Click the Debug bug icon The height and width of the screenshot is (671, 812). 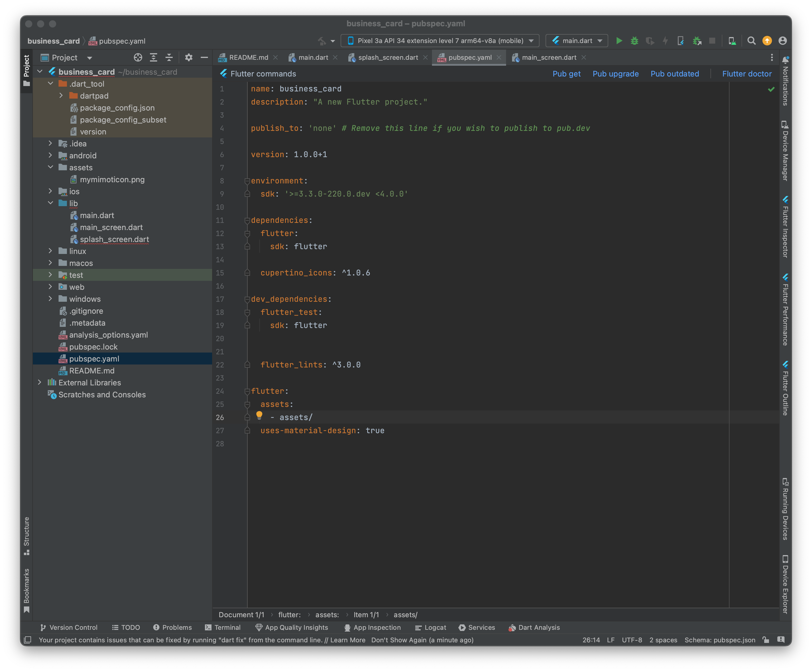coord(634,41)
